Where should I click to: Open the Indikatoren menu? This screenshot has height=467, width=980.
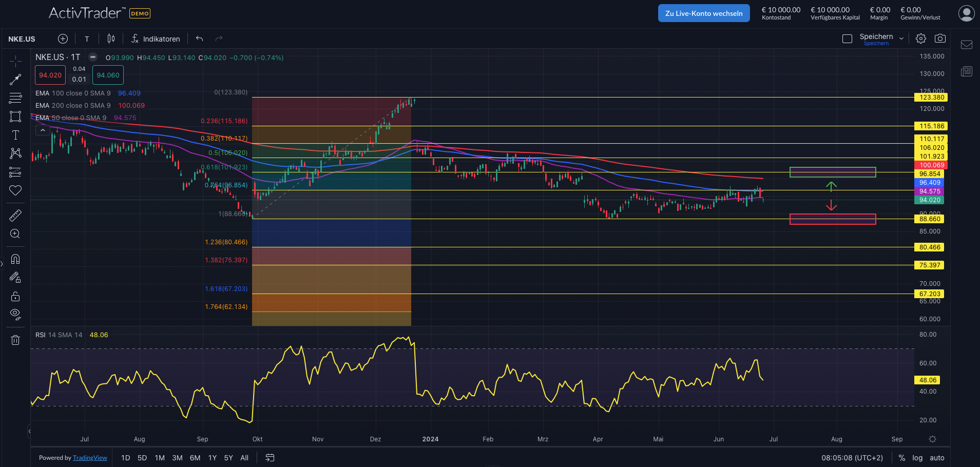[156, 39]
